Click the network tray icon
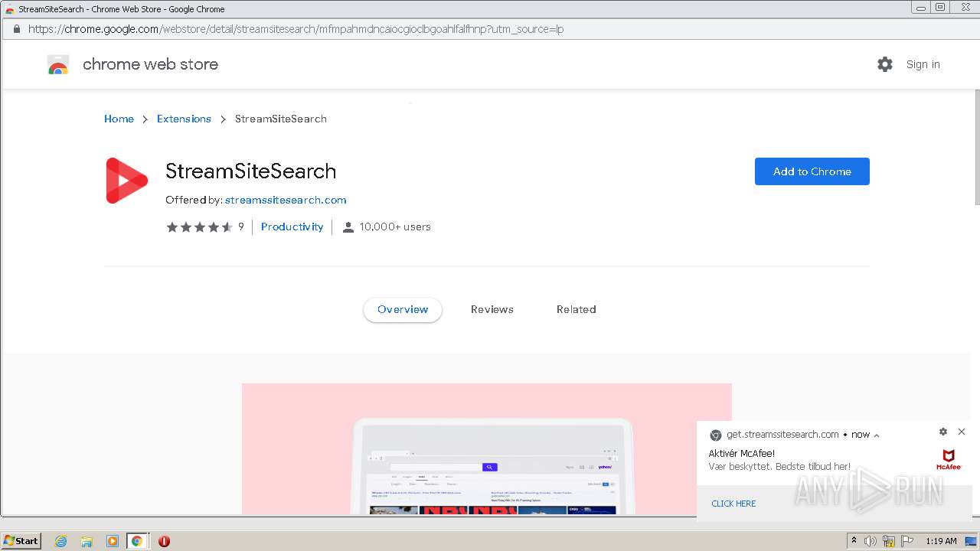The image size is (980, 551). (889, 541)
